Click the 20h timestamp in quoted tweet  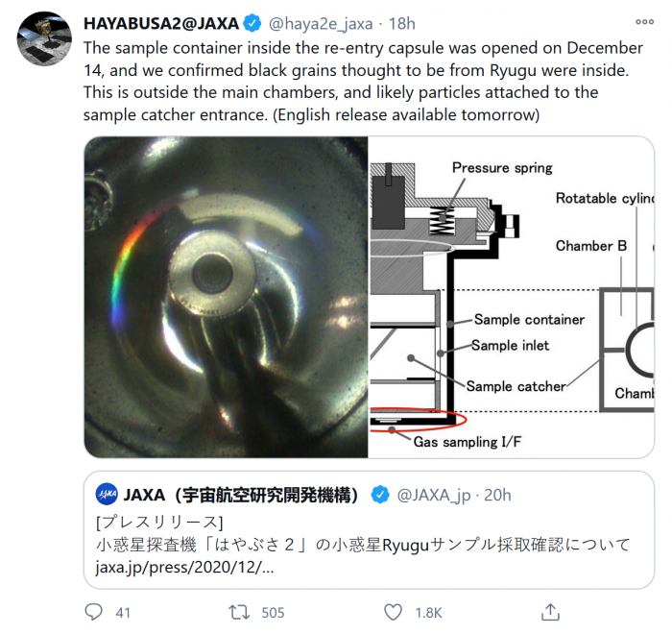pyautogui.click(x=497, y=495)
